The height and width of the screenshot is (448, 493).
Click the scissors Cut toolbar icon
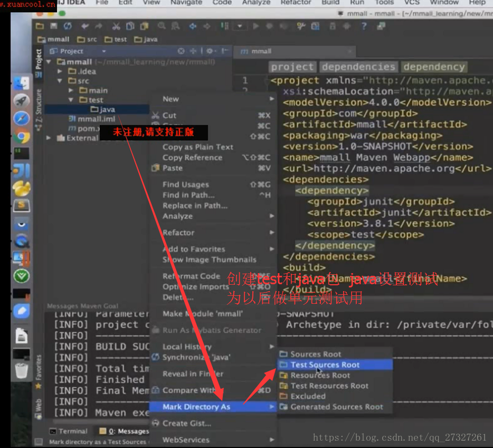coord(116,26)
